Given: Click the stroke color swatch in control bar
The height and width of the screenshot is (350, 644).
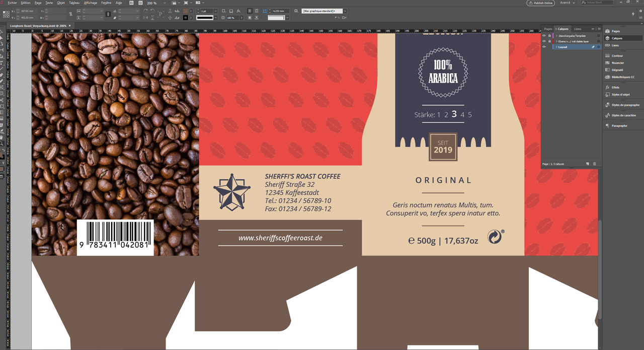Looking at the screenshot, I should point(185,18).
